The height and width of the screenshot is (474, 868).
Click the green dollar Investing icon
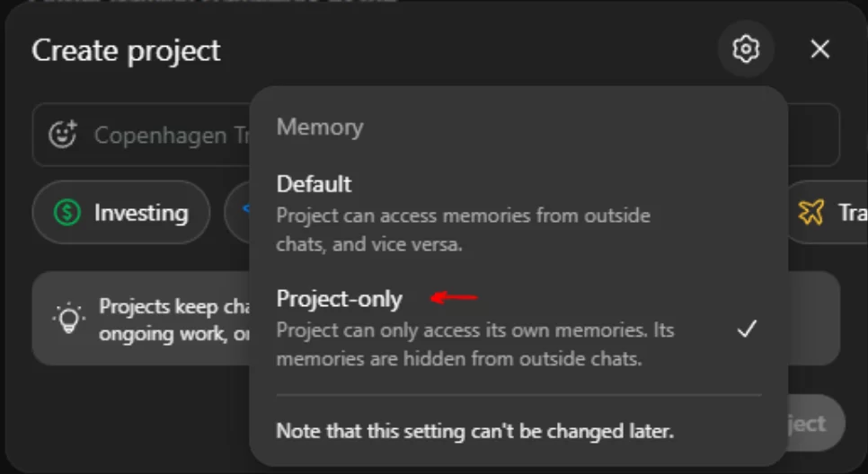click(66, 213)
